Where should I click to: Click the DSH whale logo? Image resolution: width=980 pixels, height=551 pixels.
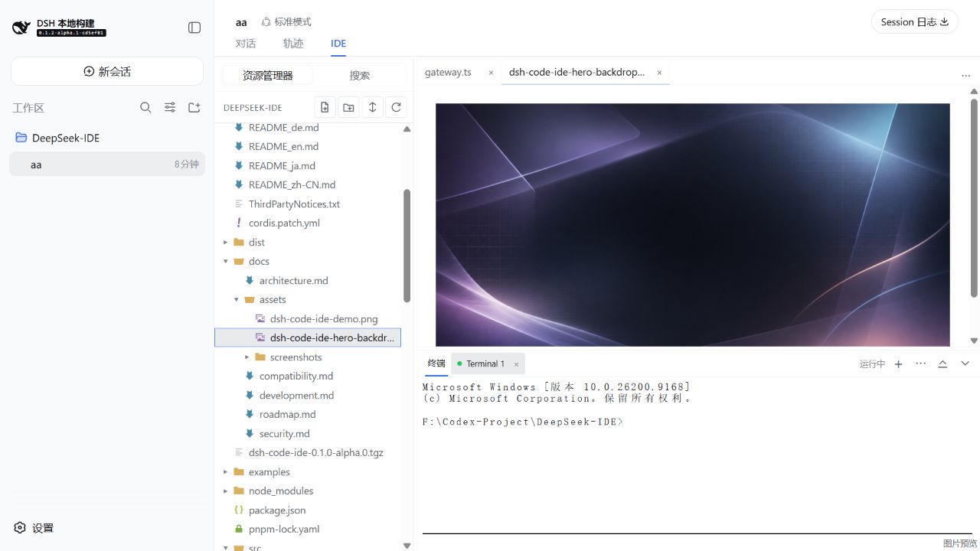(x=21, y=28)
